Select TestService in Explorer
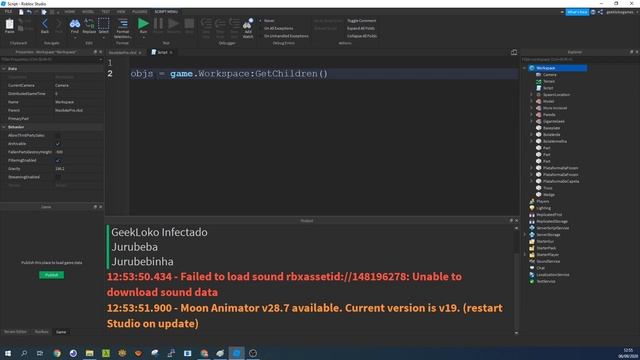The width and height of the screenshot is (640, 360). (546, 281)
